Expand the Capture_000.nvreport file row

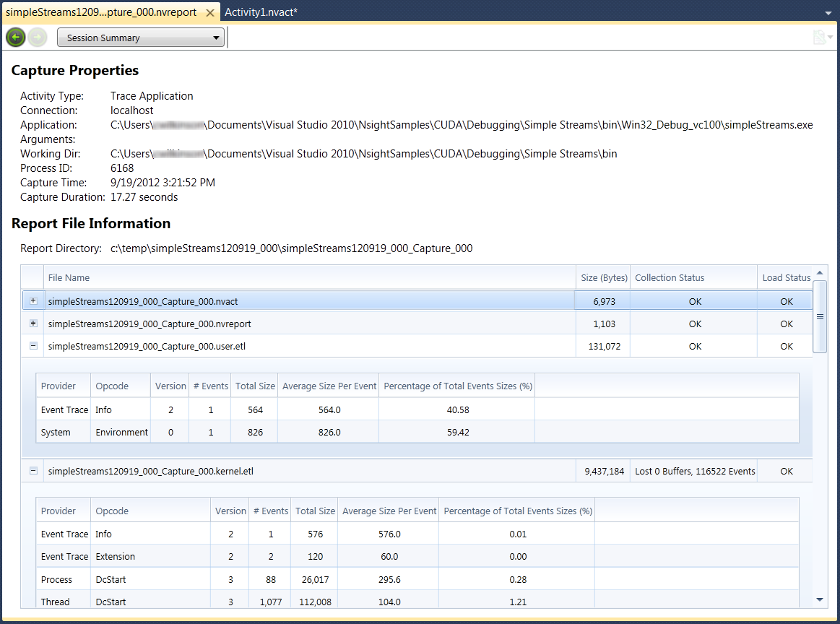pos(33,324)
